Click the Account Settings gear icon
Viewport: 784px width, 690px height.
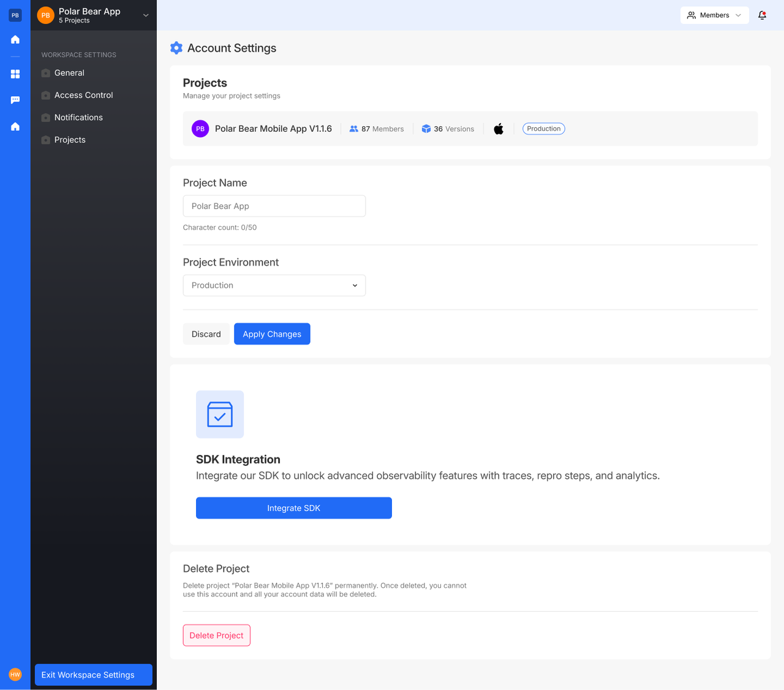tap(176, 48)
